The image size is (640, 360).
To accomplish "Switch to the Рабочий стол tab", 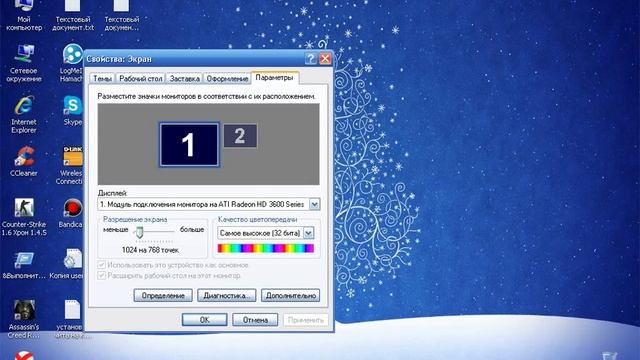I will (x=141, y=78).
